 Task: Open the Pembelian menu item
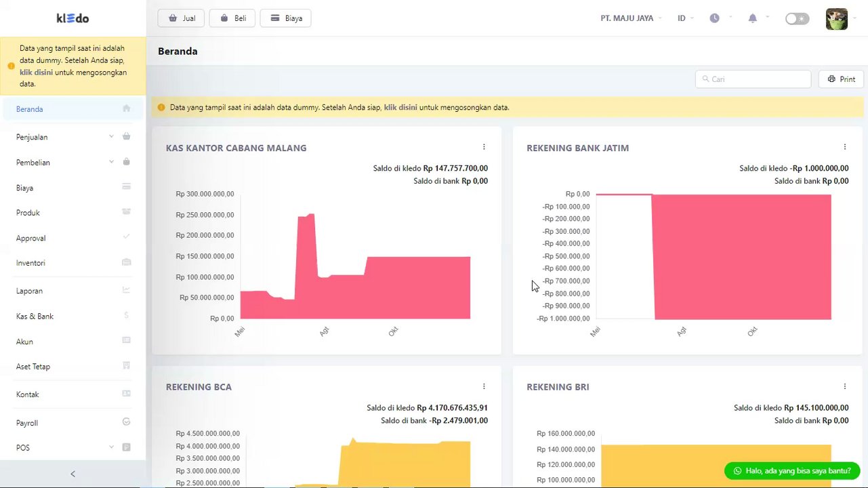coord(73,163)
